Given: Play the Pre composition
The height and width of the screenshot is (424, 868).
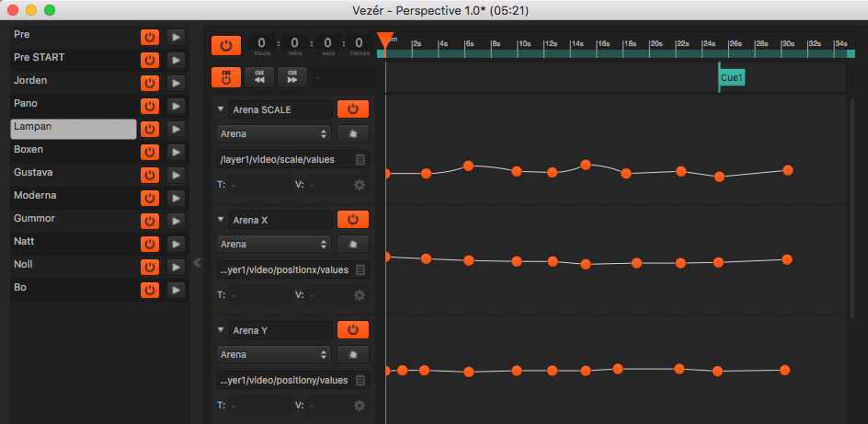Looking at the screenshot, I should 176,37.
